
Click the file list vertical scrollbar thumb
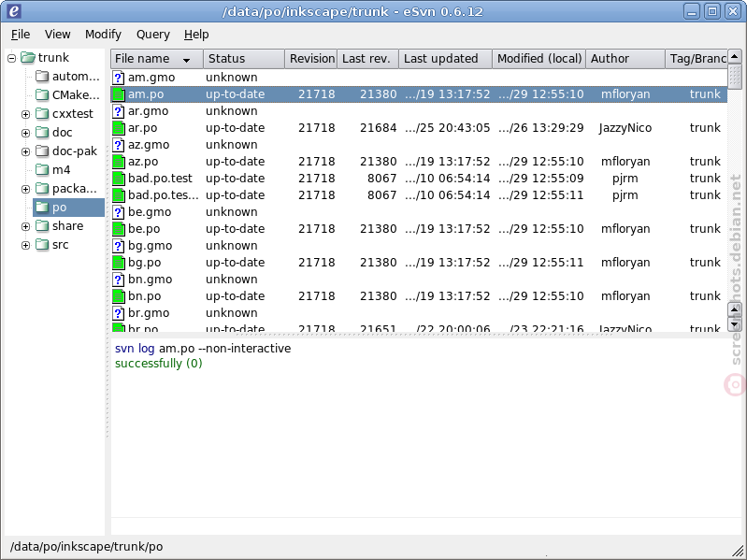[x=735, y=77]
